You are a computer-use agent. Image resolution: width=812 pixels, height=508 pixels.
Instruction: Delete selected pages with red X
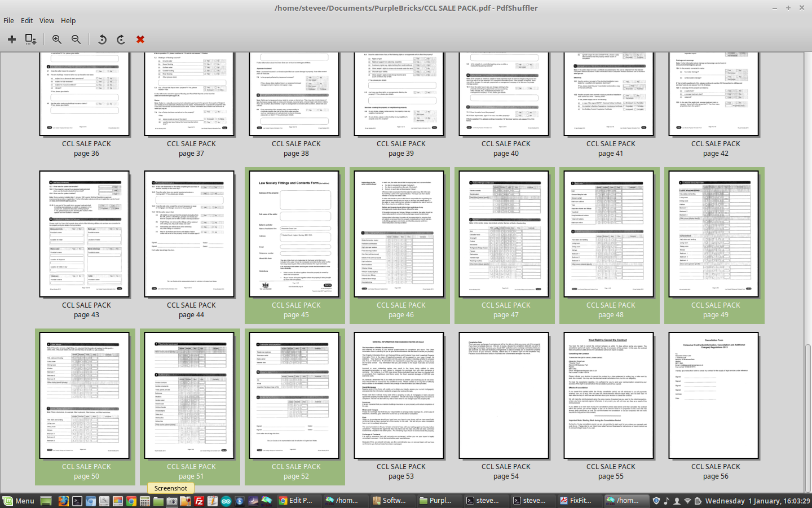[140, 39]
